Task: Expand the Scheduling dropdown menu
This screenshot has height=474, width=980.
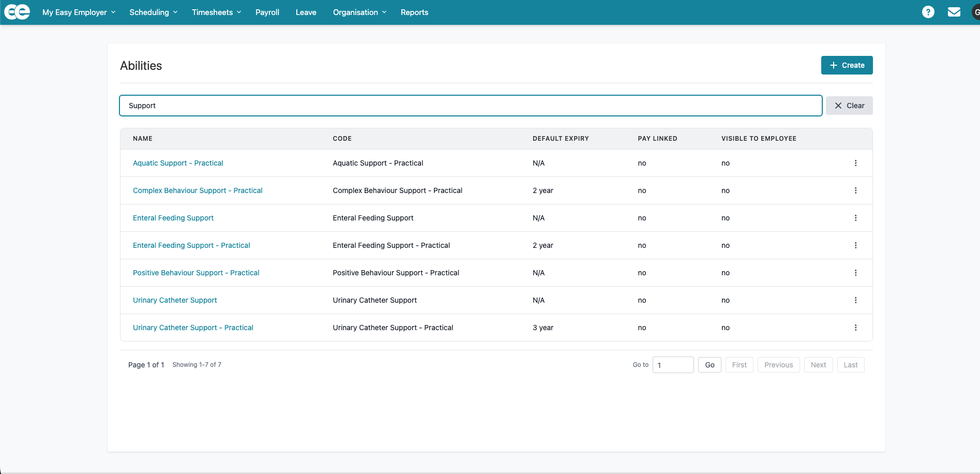Action: (154, 12)
